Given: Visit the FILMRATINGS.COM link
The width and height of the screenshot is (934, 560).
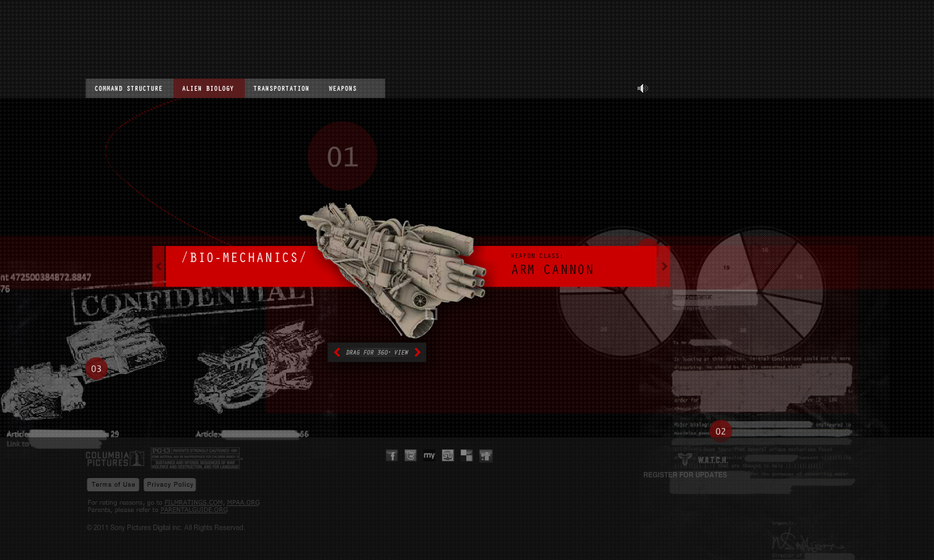Looking at the screenshot, I should click(193, 502).
